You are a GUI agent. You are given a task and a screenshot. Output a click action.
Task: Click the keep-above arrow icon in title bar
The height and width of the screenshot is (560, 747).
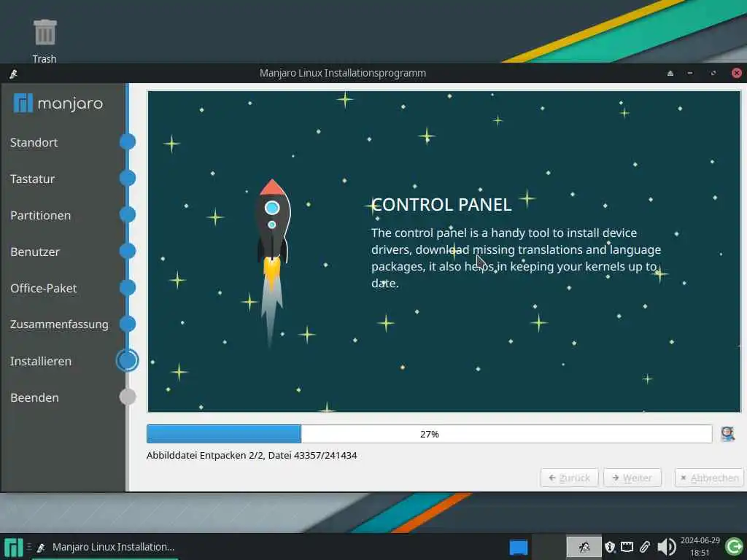click(670, 74)
